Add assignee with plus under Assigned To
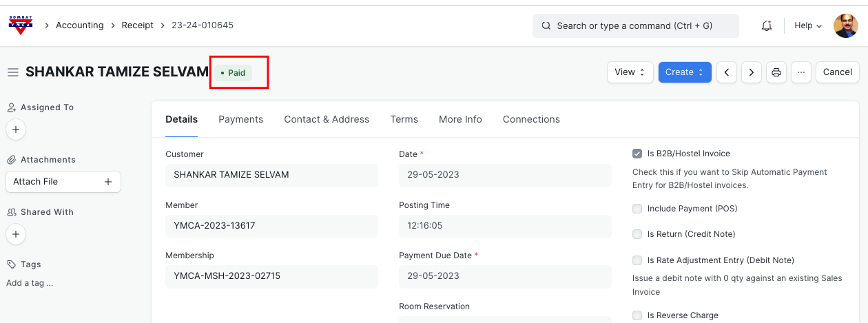 click(16, 129)
